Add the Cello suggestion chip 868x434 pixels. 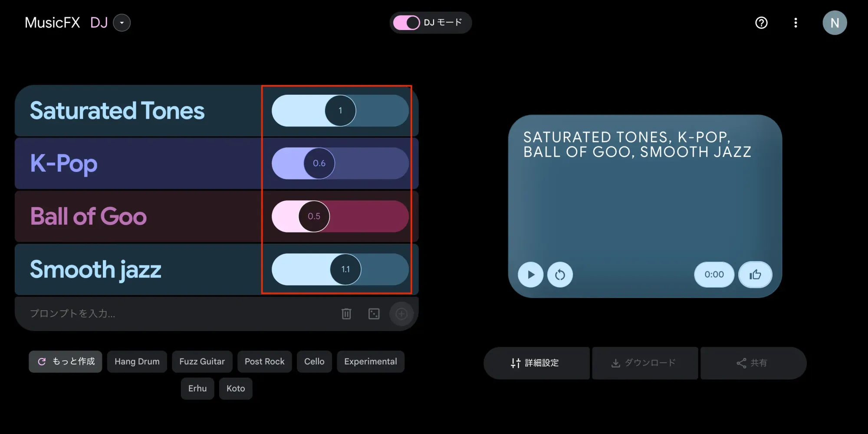[314, 361]
